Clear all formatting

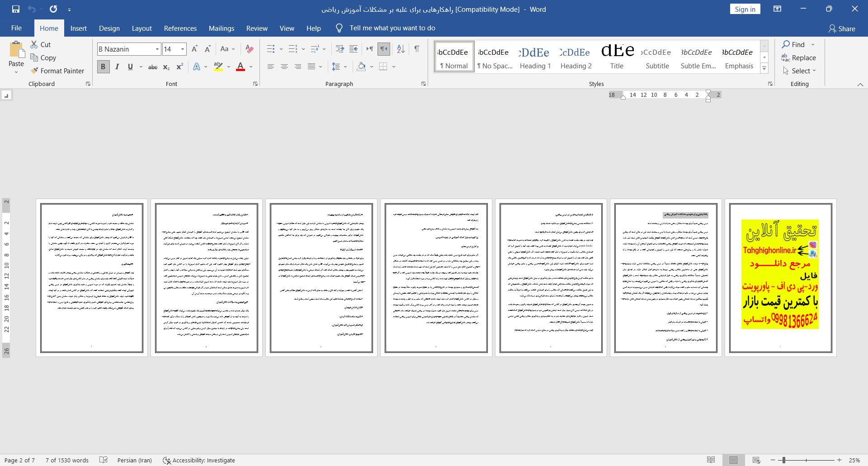click(249, 49)
